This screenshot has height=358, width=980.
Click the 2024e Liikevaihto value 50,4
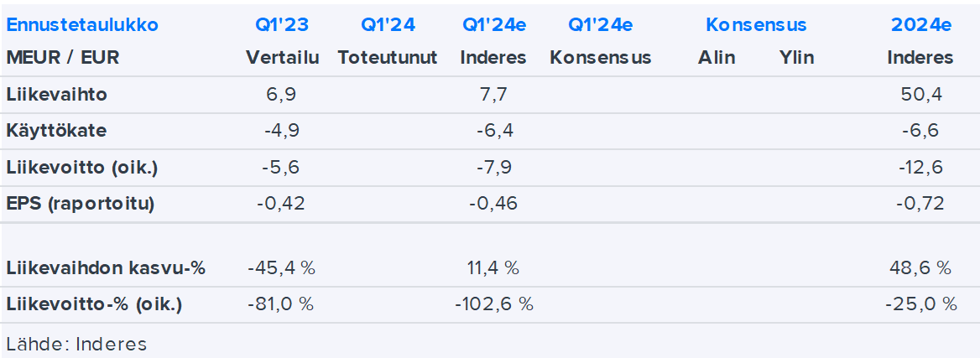[x=920, y=95]
